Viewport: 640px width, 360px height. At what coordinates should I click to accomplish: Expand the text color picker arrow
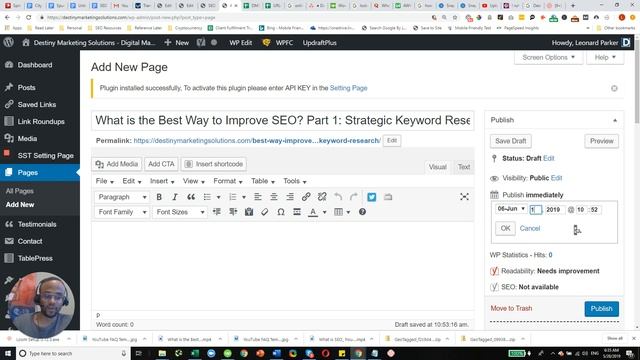324,212
